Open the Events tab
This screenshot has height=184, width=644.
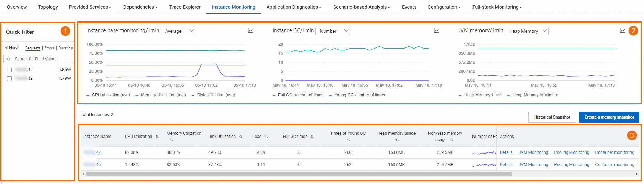point(409,7)
